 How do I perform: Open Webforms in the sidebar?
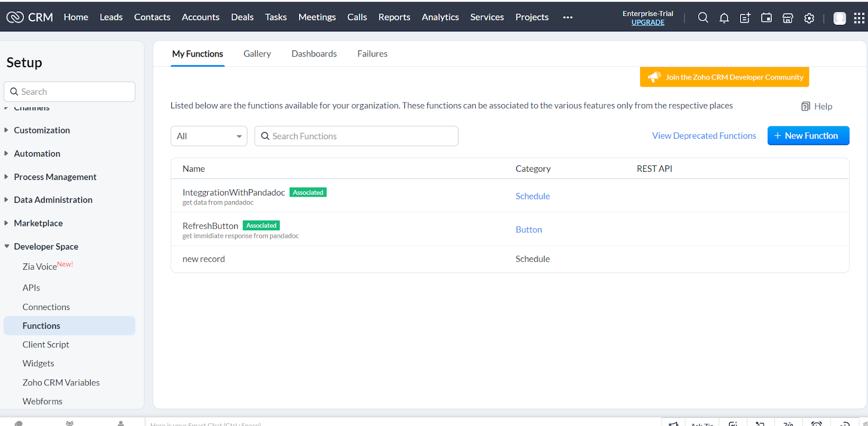point(42,402)
